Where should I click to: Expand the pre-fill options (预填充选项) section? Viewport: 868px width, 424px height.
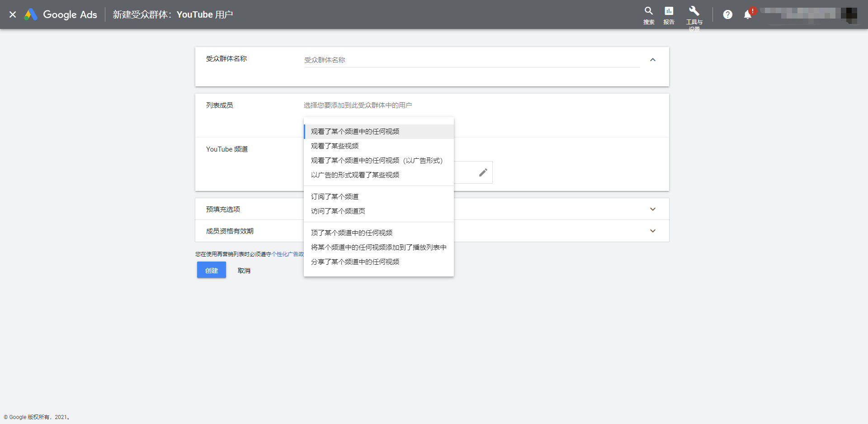[652, 209]
